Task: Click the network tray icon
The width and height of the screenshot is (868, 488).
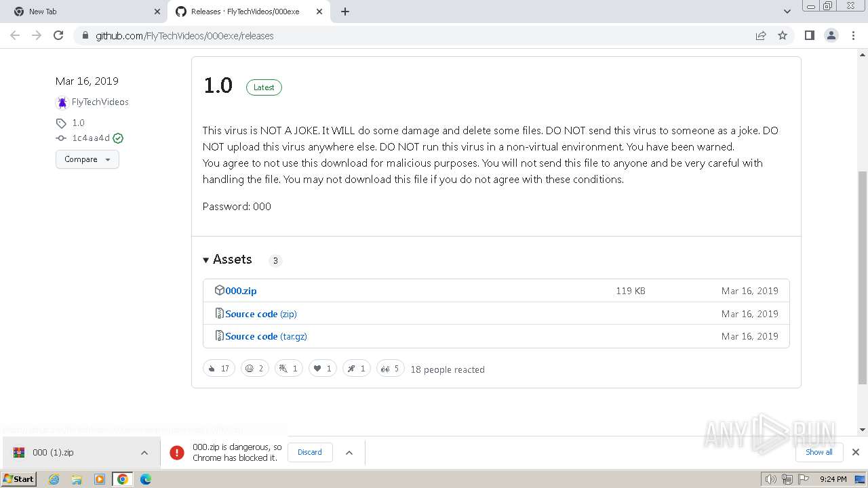Action: 787,479
